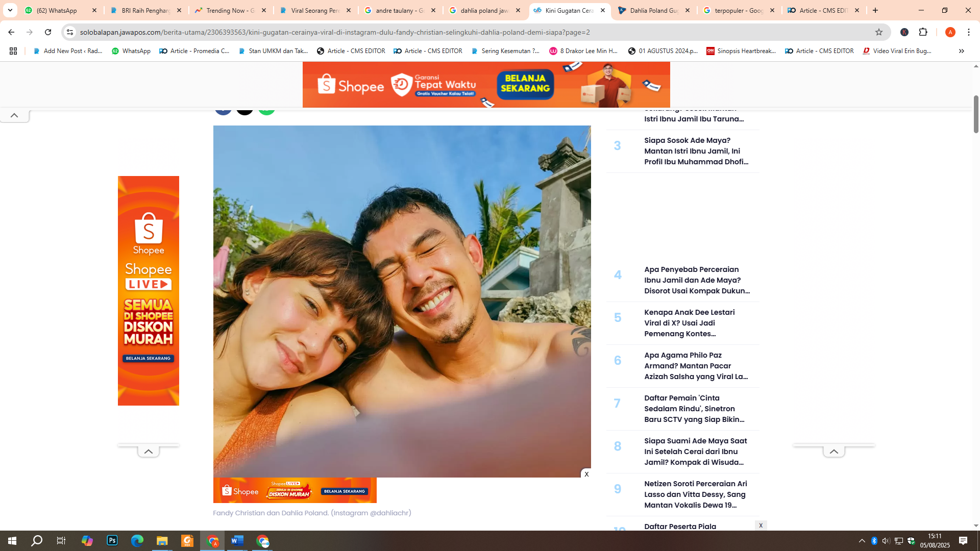Switch to the Dahlia Poland Gugat tab

click(654, 10)
